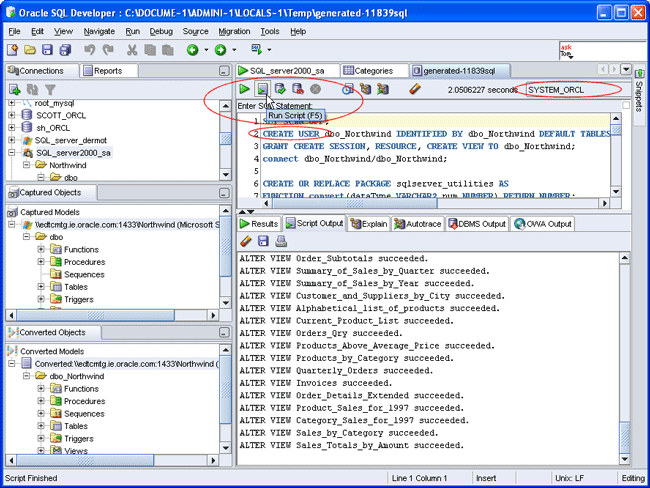The width and height of the screenshot is (650, 488).
Task: Select Triggers under Captured Models dbo
Action: pyautogui.click(x=79, y=299)
